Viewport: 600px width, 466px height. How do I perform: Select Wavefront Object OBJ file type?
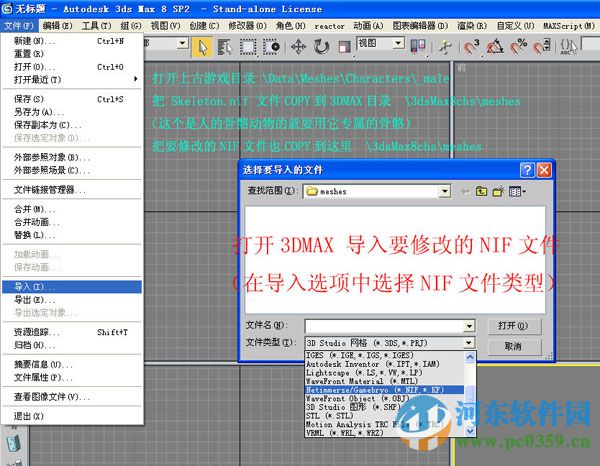pyautogui.click(x=385, y=399)
